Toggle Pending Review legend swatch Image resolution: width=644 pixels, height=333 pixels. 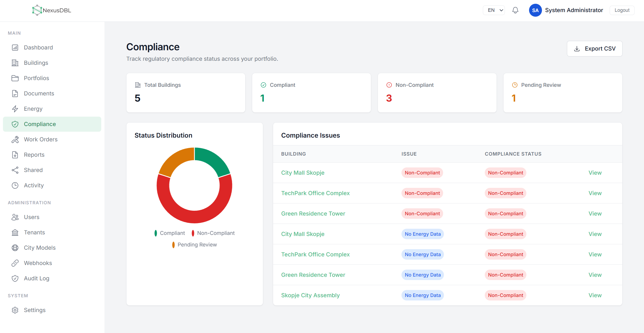pyautogui.click(x=173, y=245)
